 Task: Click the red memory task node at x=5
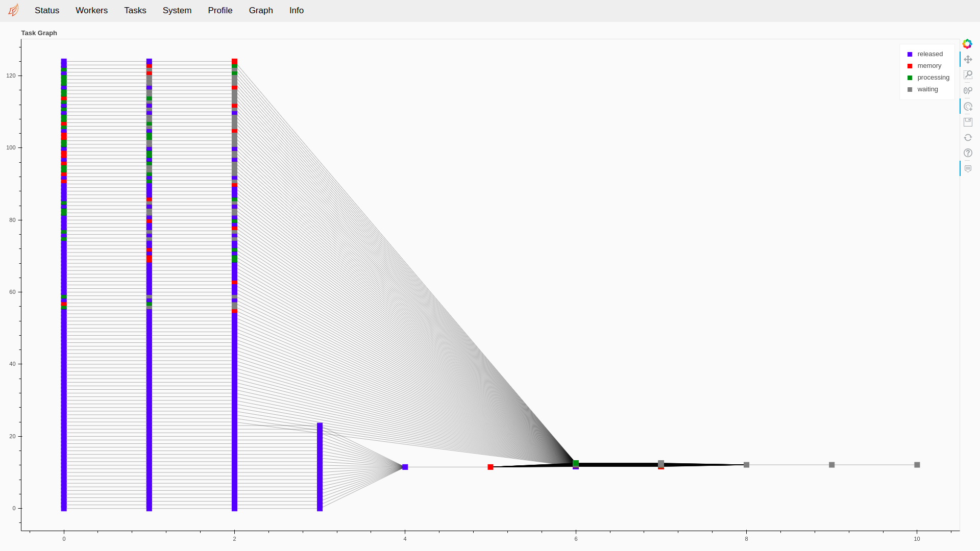491,467
